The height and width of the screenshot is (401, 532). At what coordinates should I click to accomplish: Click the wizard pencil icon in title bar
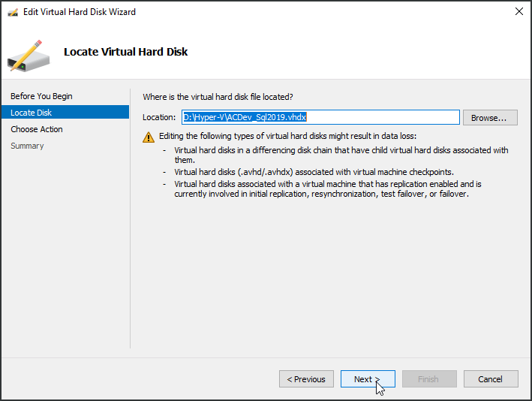[13, 12]
